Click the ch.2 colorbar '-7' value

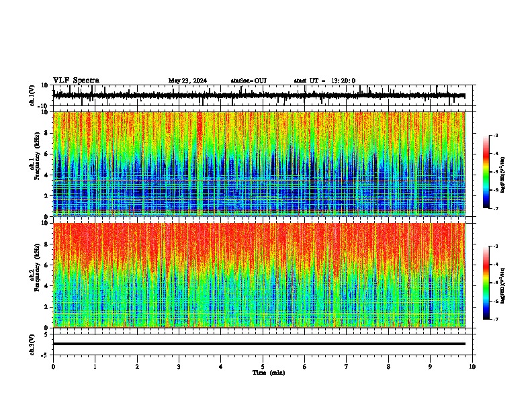click(495, 319)
